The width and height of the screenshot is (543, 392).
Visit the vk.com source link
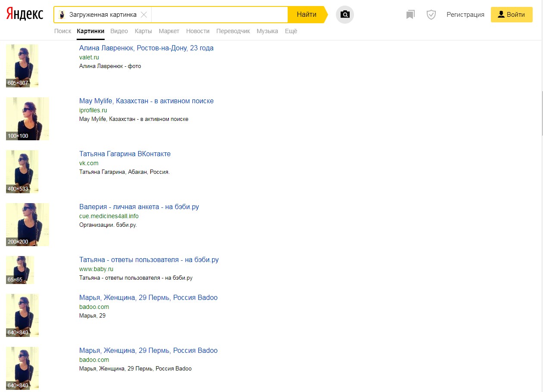pyautogui.click(x=89, y=163)
